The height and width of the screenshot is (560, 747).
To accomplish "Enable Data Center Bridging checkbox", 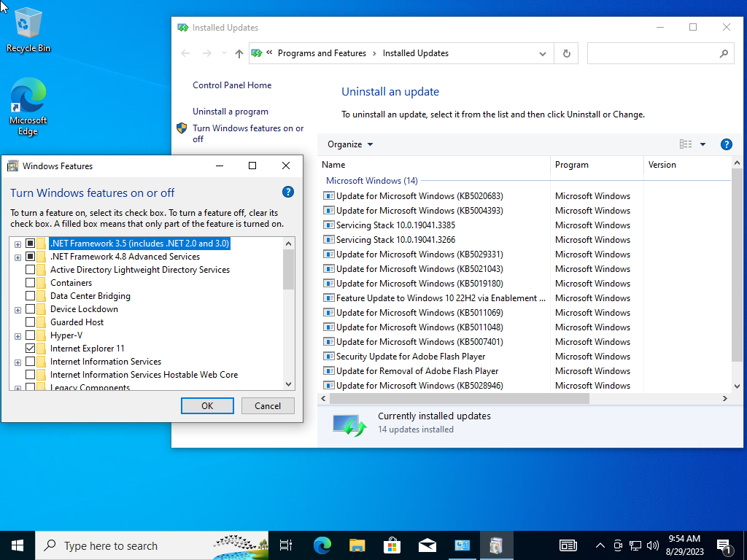I will [x=30, y=296].
